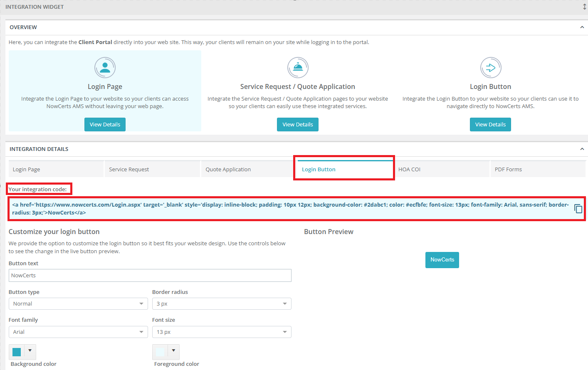This screenshot has width=588, height=370.
Task: Click the OVERVIEW section title
Action: click(x=23, y=27)
